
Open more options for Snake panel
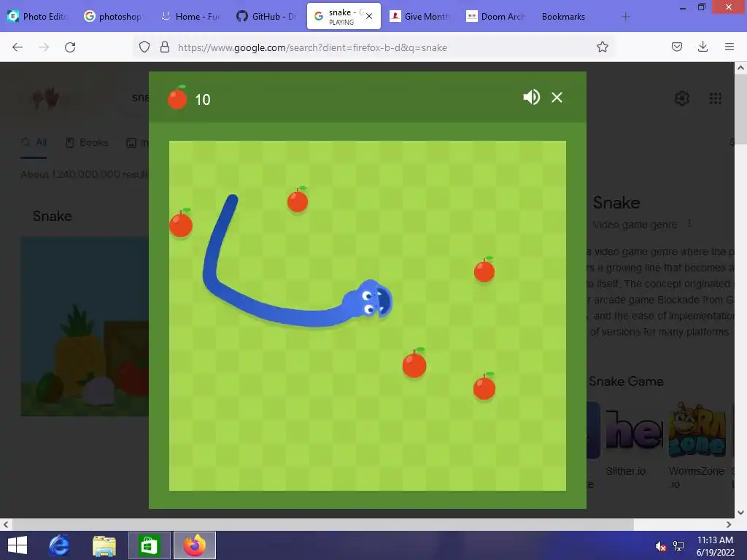(689, 224)
